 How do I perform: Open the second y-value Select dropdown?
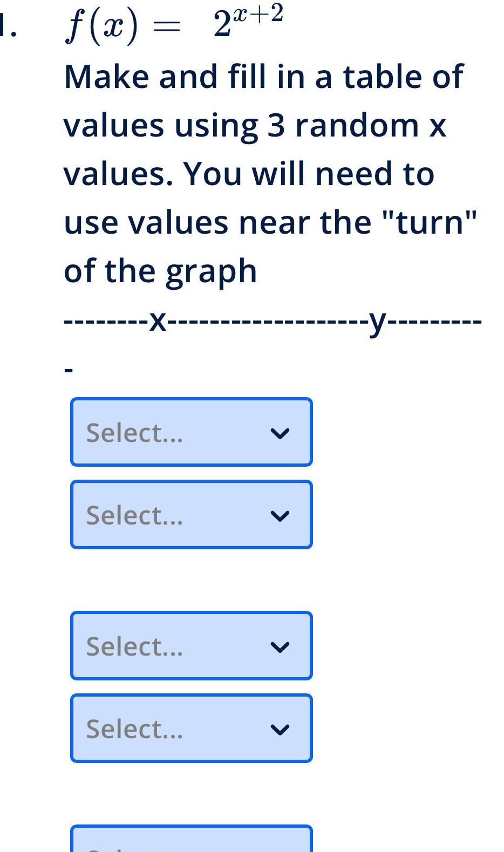point(192,514)
